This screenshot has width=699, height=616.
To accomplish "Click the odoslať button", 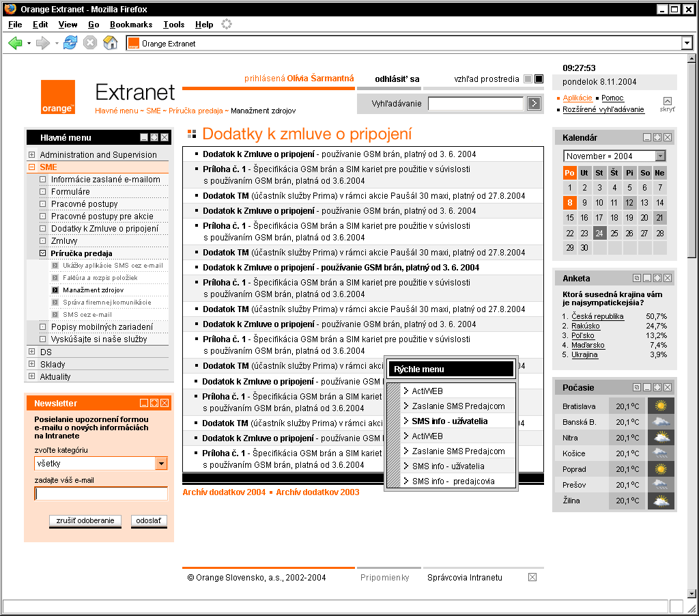I will click(149, 520).
